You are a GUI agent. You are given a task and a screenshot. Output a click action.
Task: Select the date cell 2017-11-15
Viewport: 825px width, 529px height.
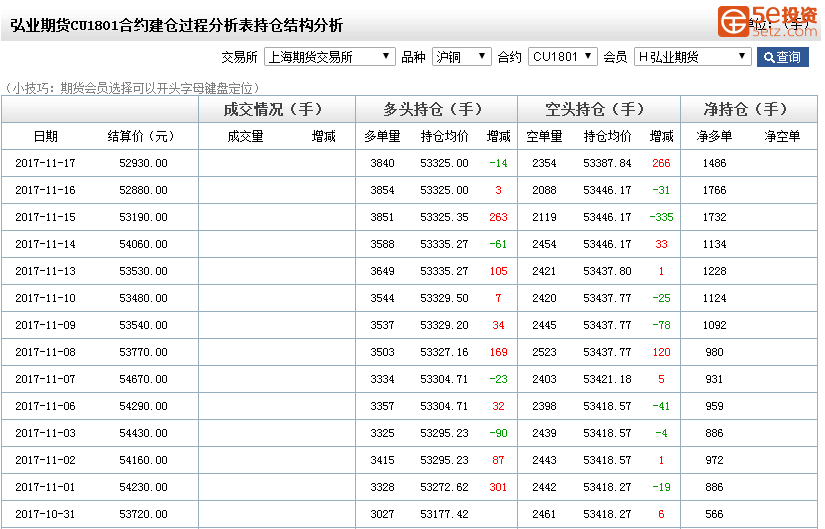(x=45, y=217)
